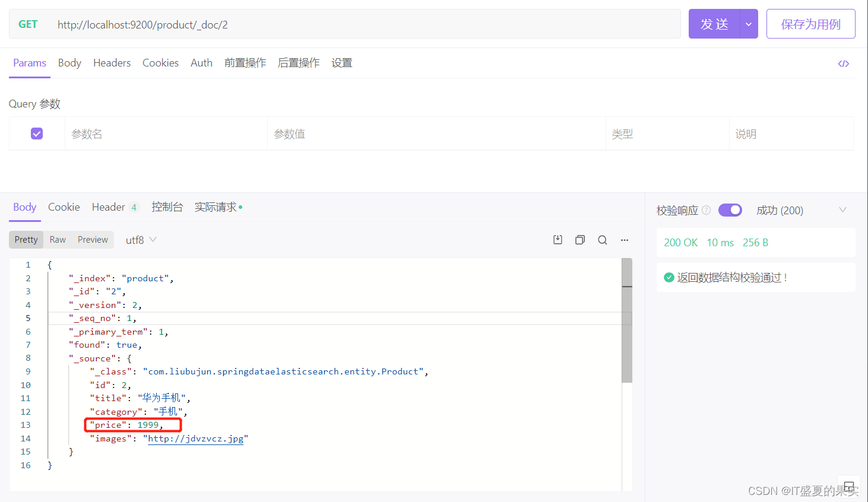
Task: Switch to the Headers request tab
Action: [112, 62]
